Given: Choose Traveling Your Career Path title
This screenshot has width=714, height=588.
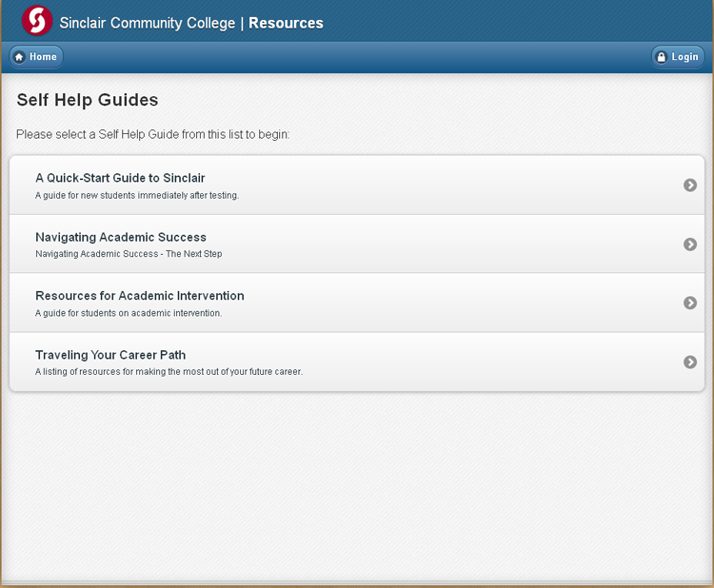Looking at the screenshot, I should click(110, 355).
